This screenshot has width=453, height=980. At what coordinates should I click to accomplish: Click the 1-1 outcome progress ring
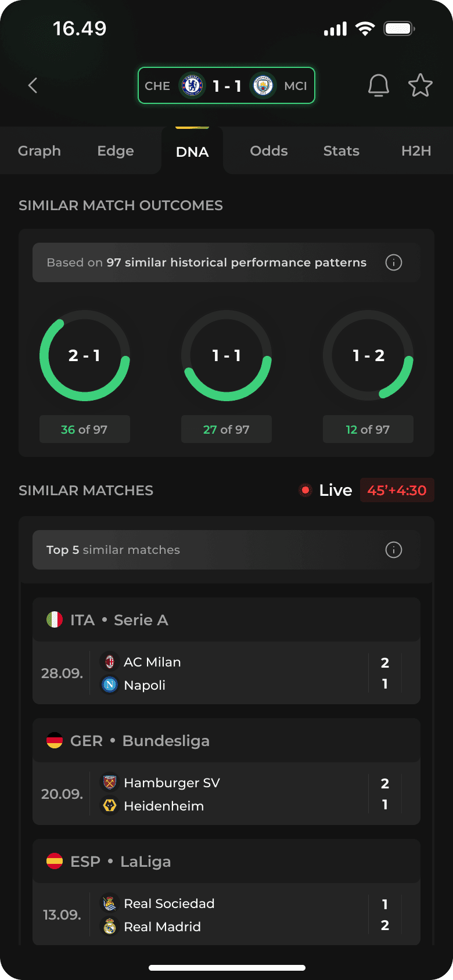coord(227,356)
